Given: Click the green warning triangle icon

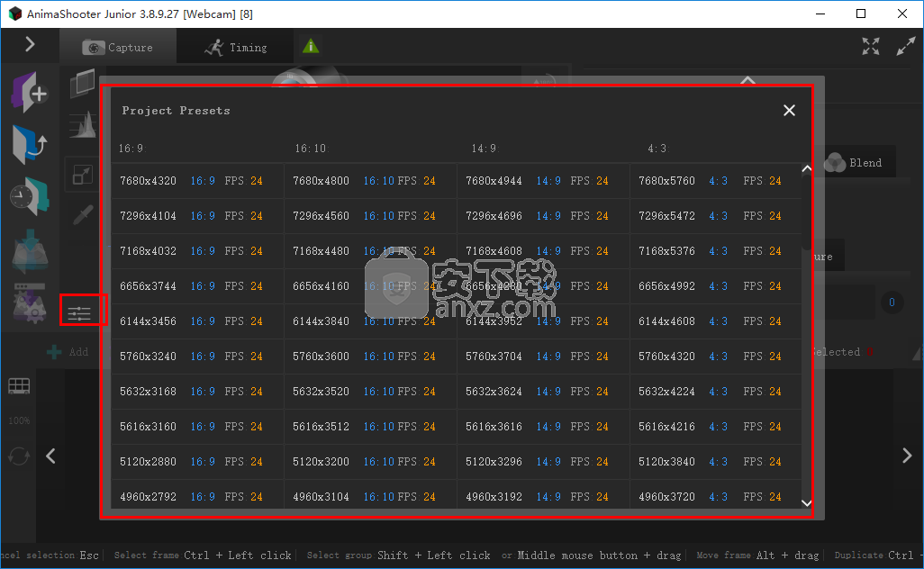Looking at the screenshot, I should tap(311, 46).
